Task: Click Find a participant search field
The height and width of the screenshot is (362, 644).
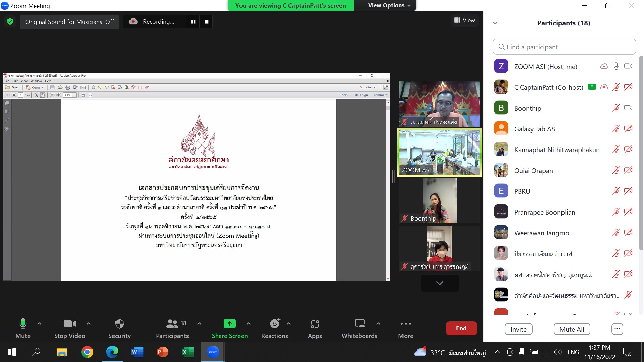Action: pos(564,47)
